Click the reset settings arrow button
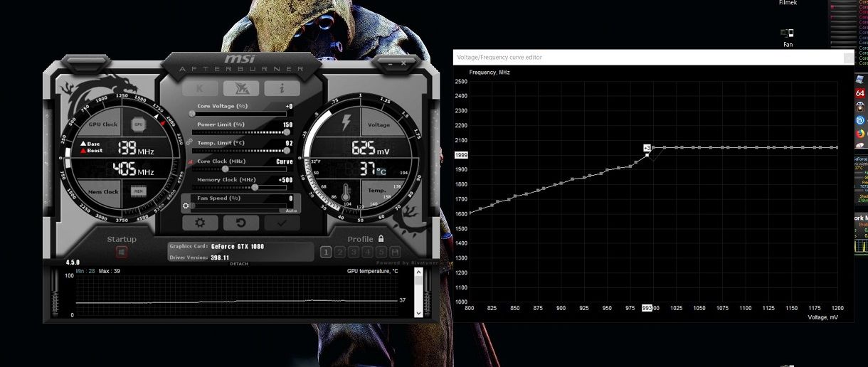The height and width of the screenshot is (367, 868). click(242, 223)
